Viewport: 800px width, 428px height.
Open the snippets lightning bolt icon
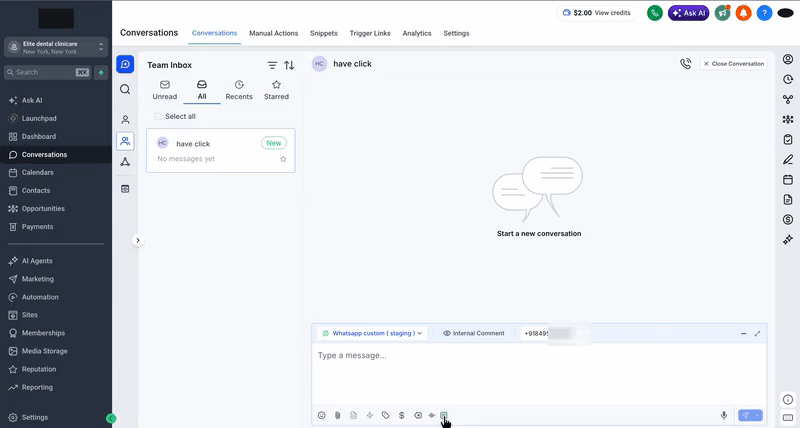[x=369, y=415]
